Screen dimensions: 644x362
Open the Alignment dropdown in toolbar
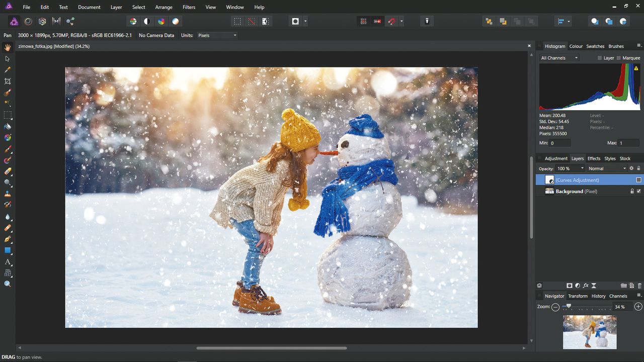click(x=563, y=21)
